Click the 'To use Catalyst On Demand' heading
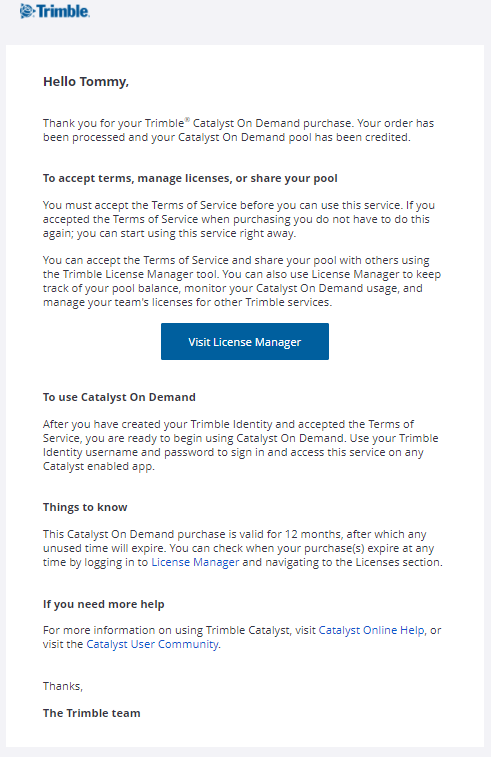The height and width of the screenshot is (757, 491). (119, 397)
